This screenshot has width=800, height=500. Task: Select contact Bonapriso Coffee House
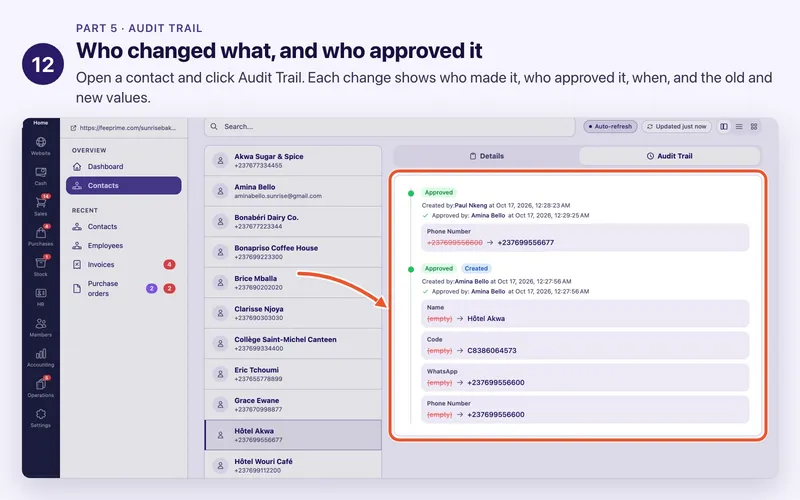(293, 252)
